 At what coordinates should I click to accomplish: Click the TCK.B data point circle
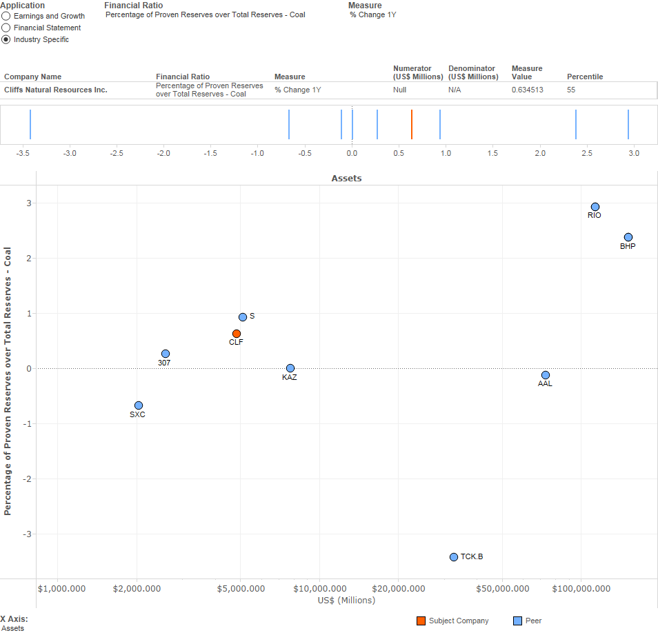click(x=454, y=557)
